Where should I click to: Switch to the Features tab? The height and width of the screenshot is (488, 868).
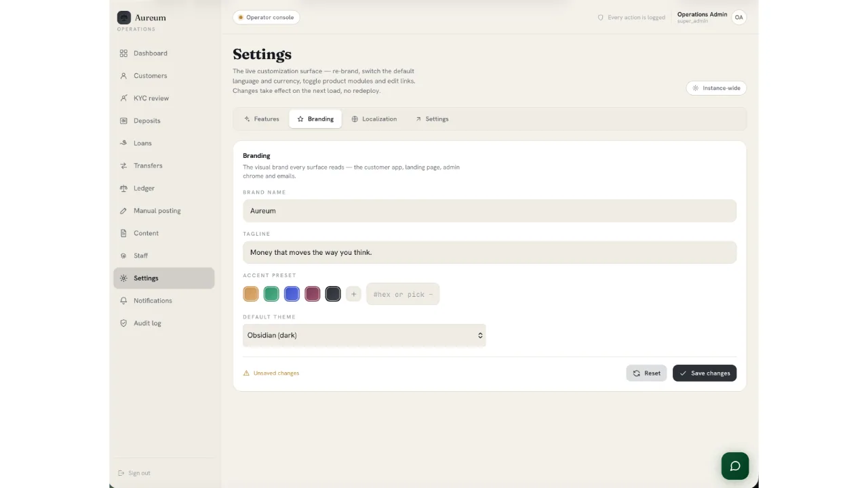pos(262,119)
